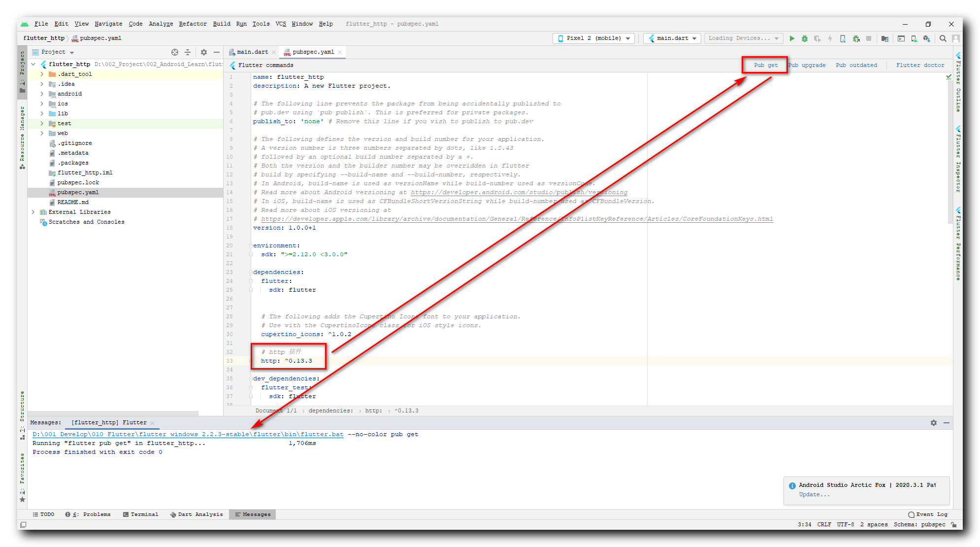Expand External Libraries node
The height and width of the screenshot is (547, 980).
click(33, 212)
